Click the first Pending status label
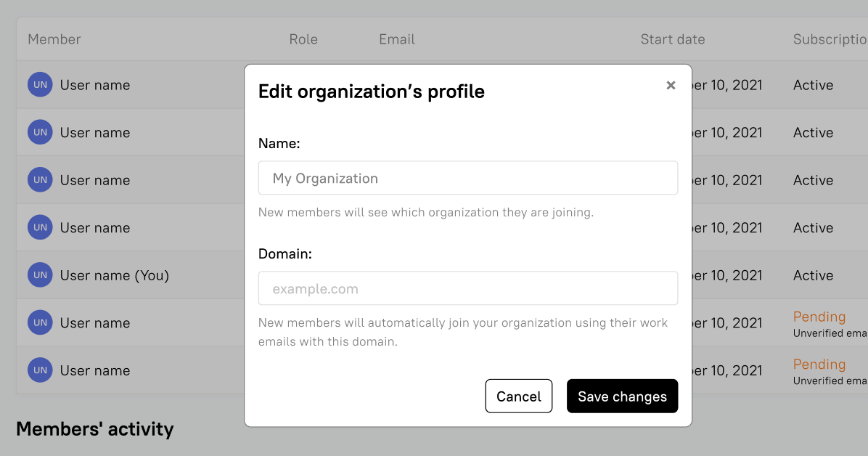The image size is (868, 456). tap(819, 317)
